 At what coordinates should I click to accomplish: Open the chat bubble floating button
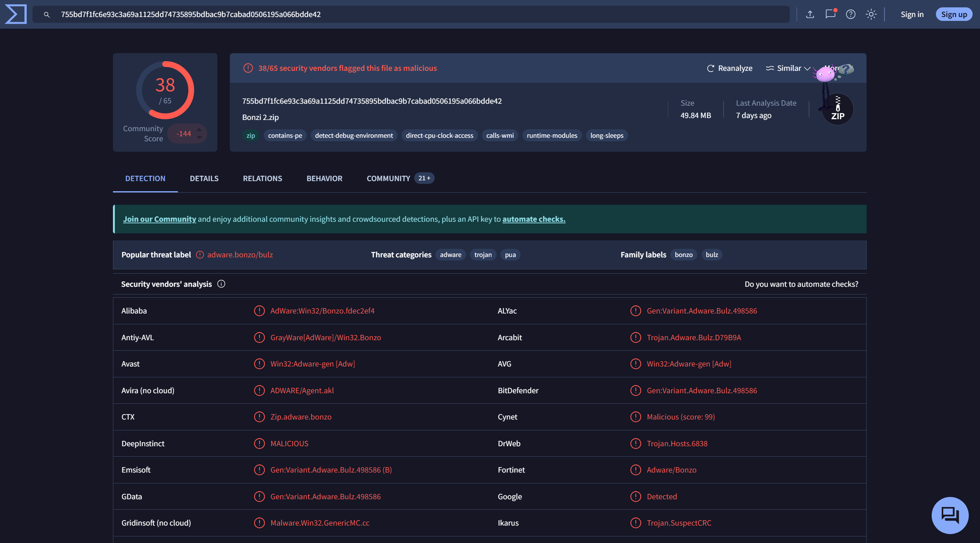(950, 515)
